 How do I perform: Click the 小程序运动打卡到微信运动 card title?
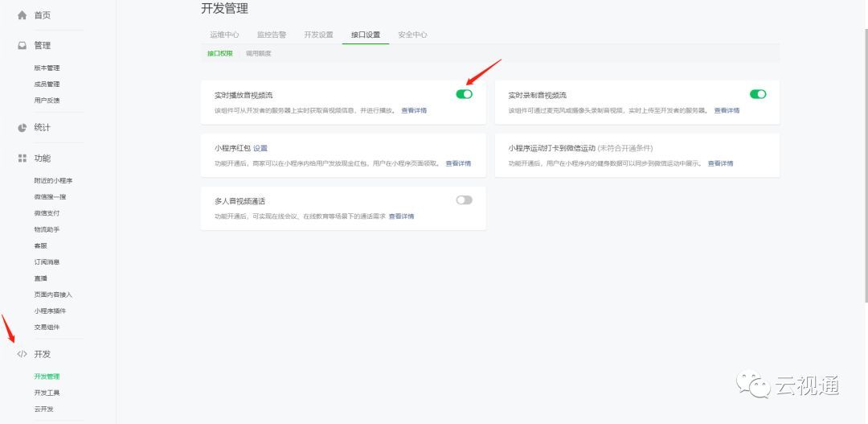pos(552,149)
